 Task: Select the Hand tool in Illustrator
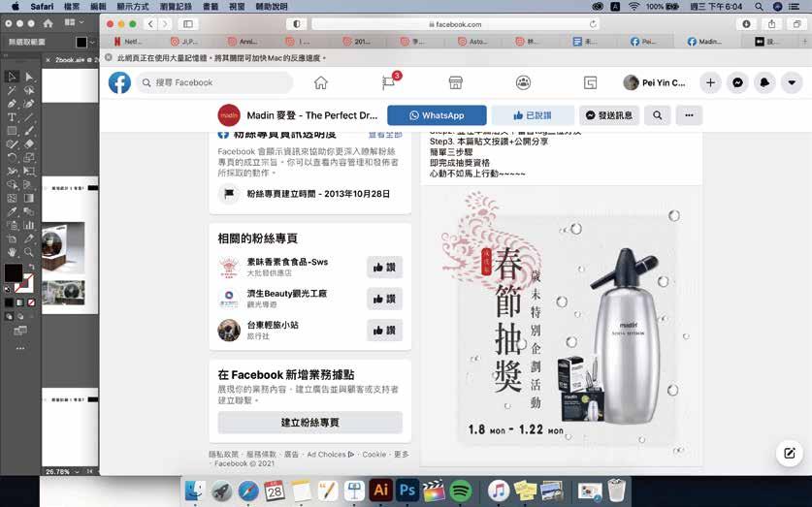click(12, 252)
